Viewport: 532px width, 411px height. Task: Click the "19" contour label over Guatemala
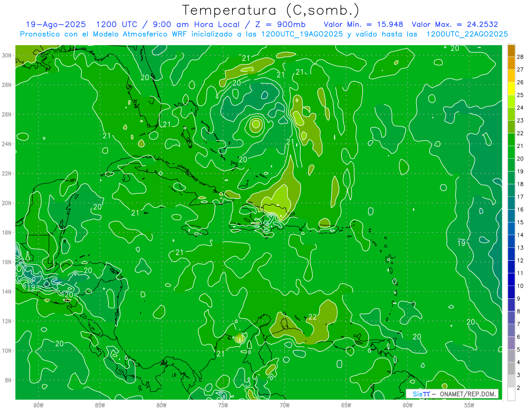point(31,287)
